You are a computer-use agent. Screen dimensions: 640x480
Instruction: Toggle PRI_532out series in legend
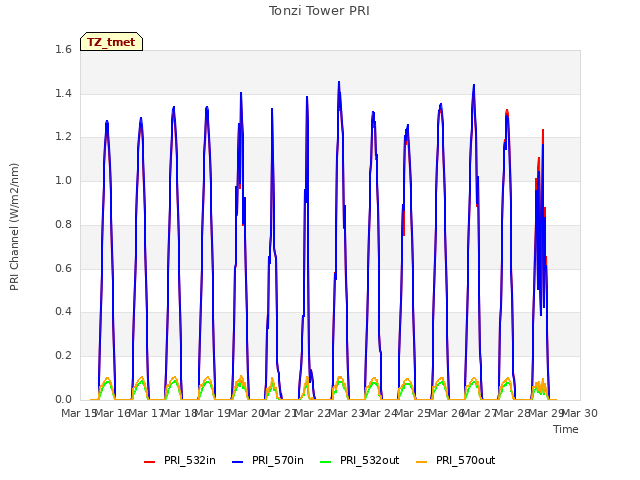(x=360, y=460)
